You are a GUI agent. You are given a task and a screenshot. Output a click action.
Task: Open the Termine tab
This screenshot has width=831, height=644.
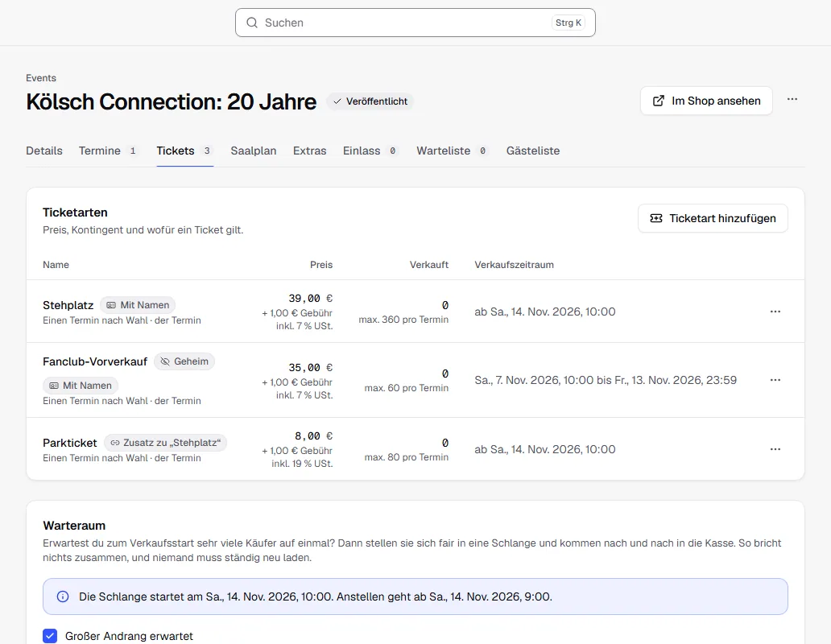(x=108, y=151)
